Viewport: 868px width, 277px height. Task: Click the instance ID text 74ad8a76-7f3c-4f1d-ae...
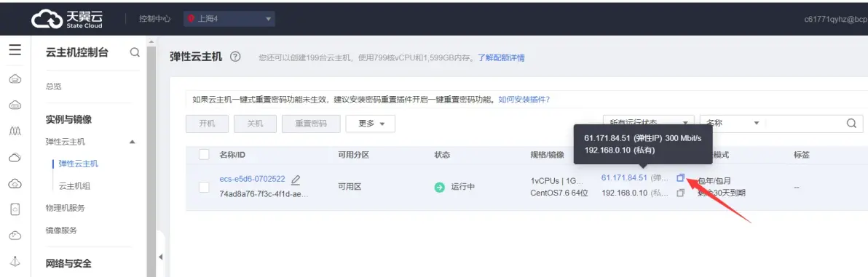[x=264, y=195]
